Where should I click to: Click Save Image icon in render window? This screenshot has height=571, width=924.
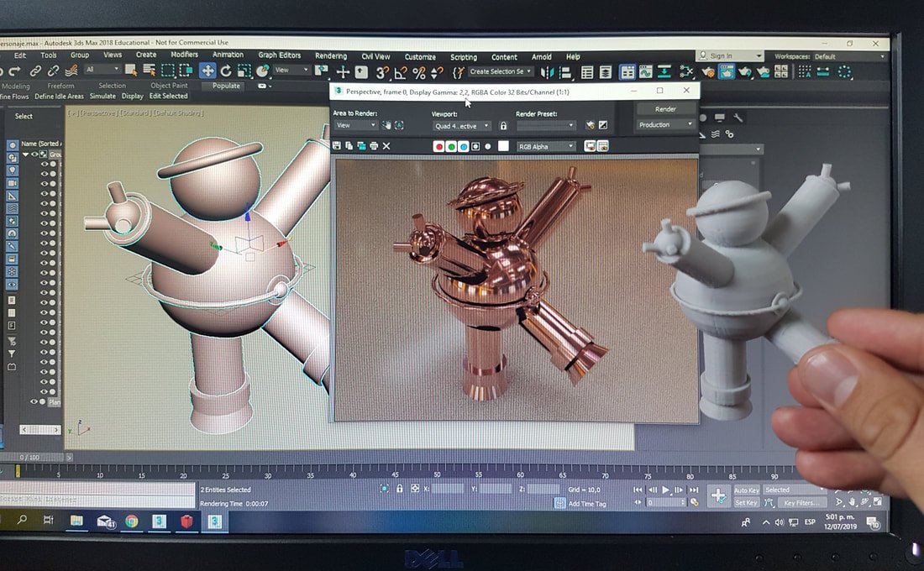click(337, 145)
